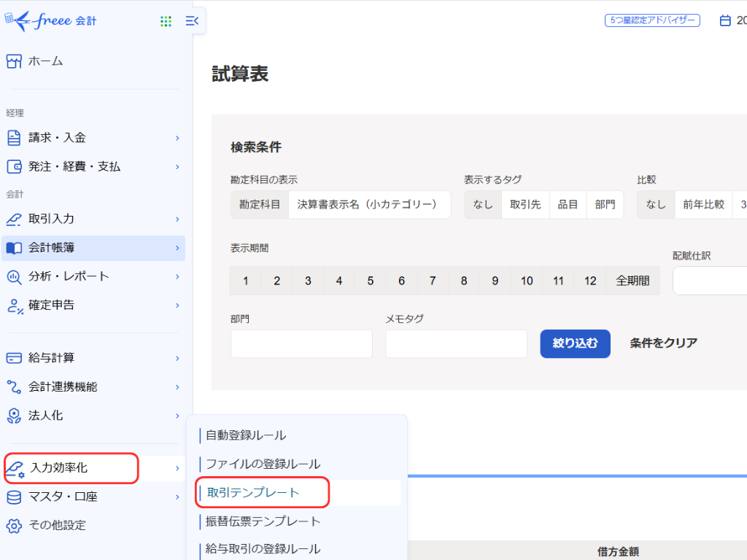The image size is (747, 560).
Task: Open 自動登録ルール in the submenu
Action: (x=246, y=435)
